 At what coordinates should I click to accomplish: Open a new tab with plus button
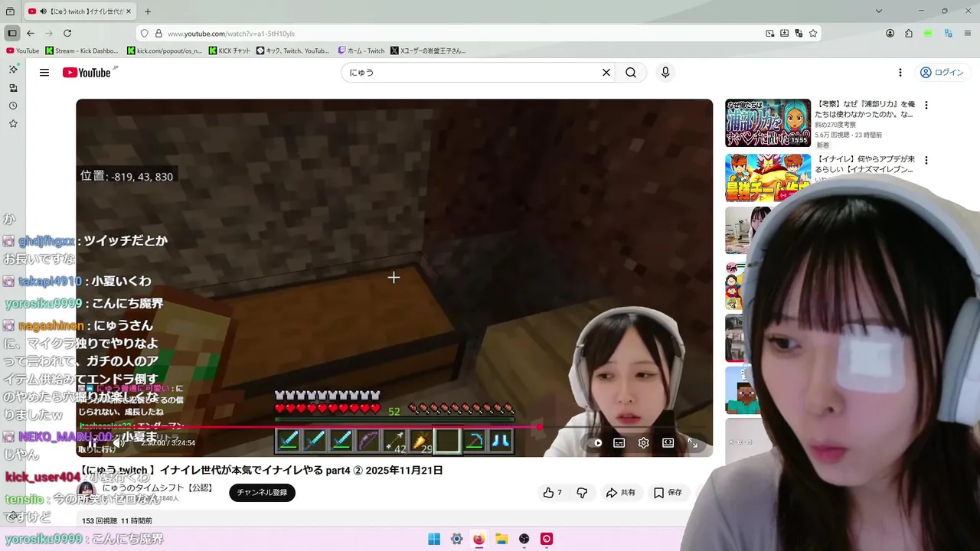(148, 11)
